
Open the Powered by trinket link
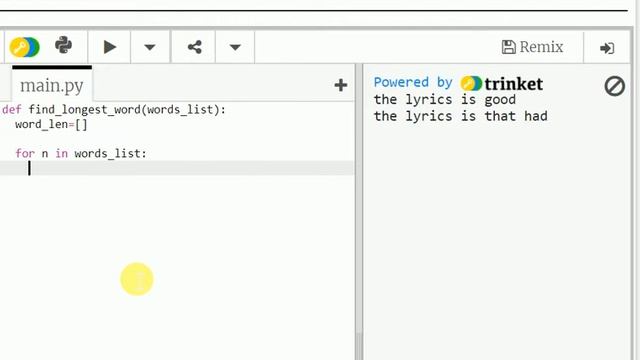[458, 83]
